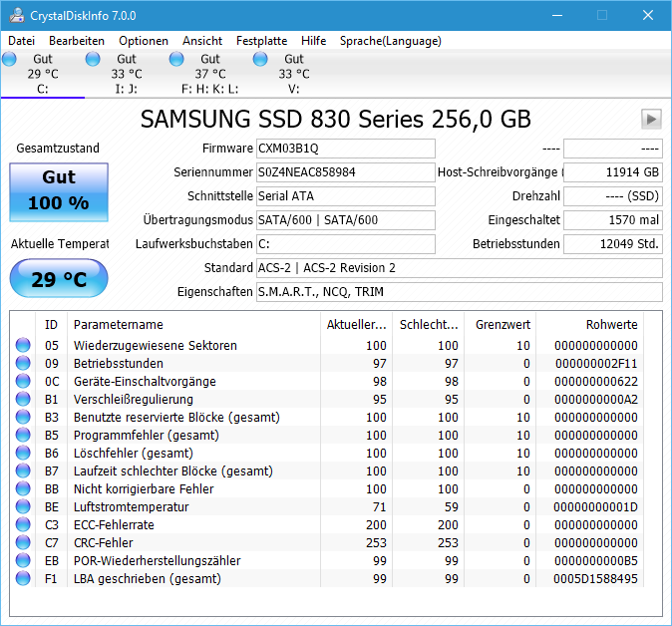The height and width of the screenshot is (626, 672).
Task: Close the CrystalDiskInfo window
Action: point(648,15)
